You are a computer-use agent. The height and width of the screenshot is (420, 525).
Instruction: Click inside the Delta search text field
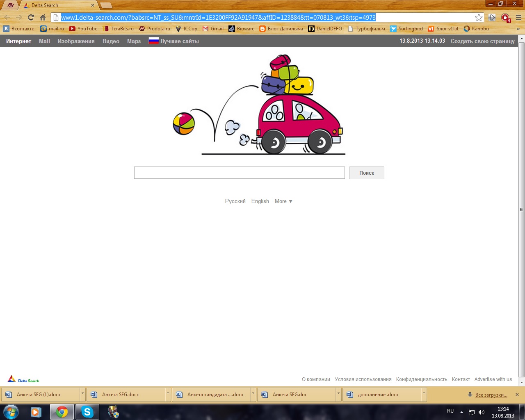[239, 173]
